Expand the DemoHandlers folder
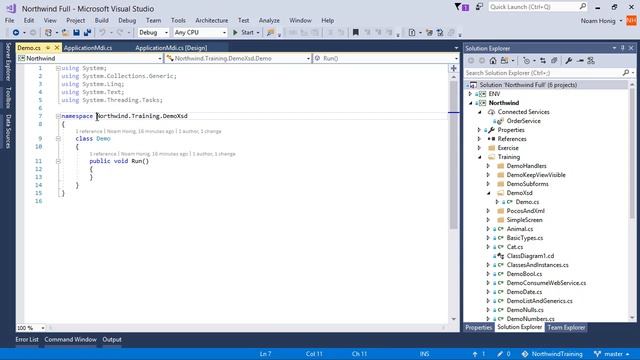The image size is (640, 360). point(489,166)
